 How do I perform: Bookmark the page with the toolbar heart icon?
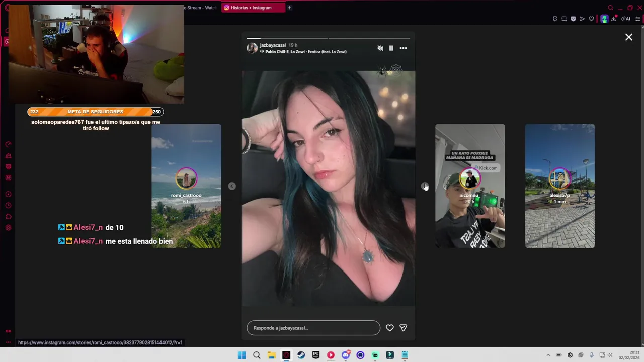591,19
